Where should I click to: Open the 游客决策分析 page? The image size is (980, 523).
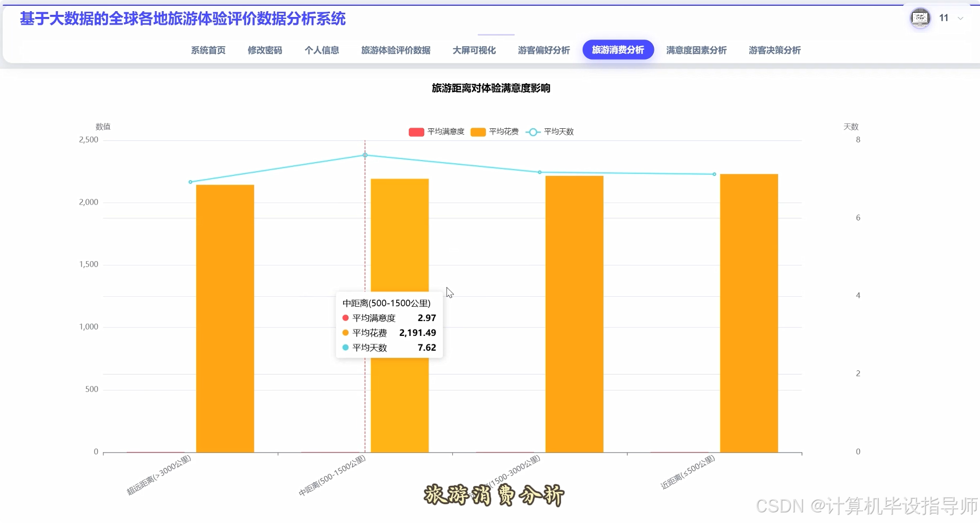click(774, 50)
